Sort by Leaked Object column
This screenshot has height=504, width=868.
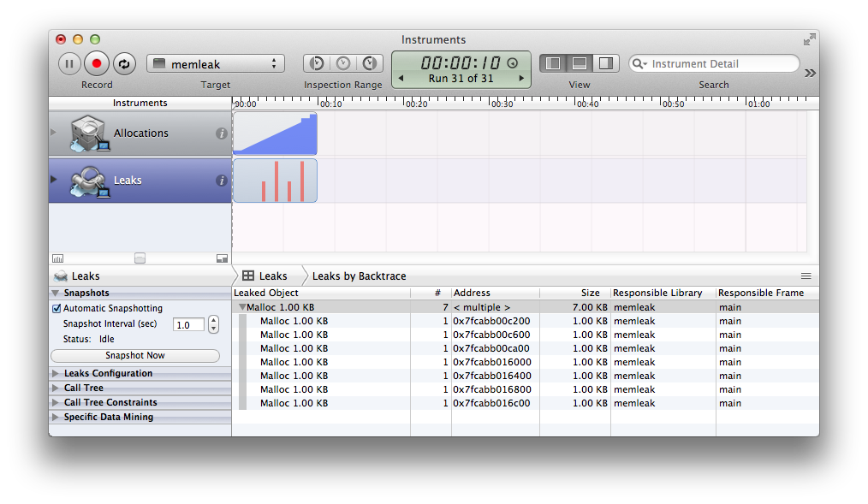click(321, 294)
